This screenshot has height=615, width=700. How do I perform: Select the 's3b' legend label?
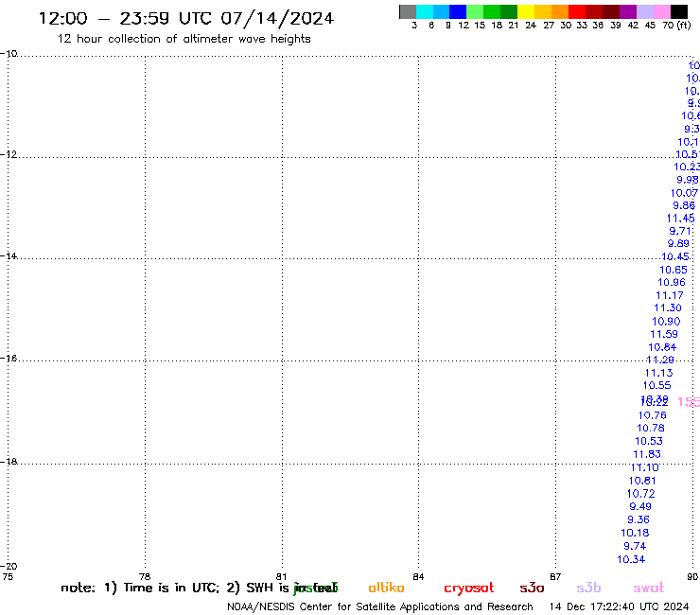[588, 588]
